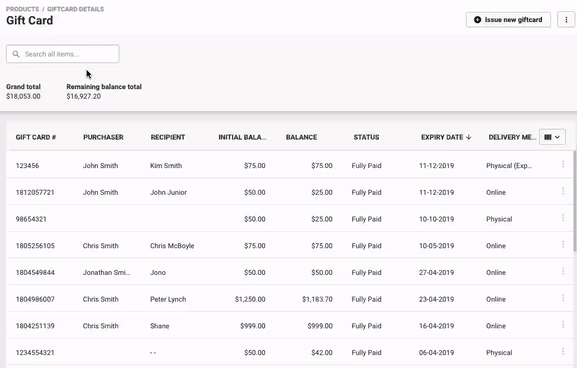
Task: Sort by Balance column header
Action: pos(301,137)
